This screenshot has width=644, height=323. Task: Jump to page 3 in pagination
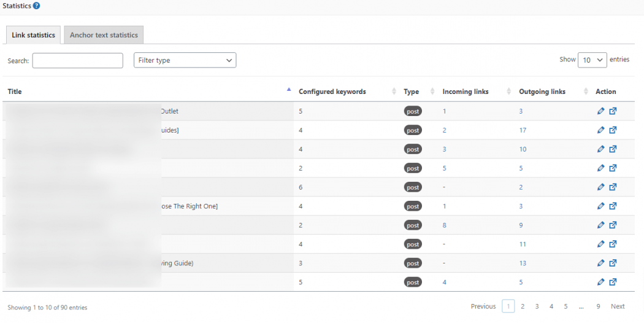(537, 306)
